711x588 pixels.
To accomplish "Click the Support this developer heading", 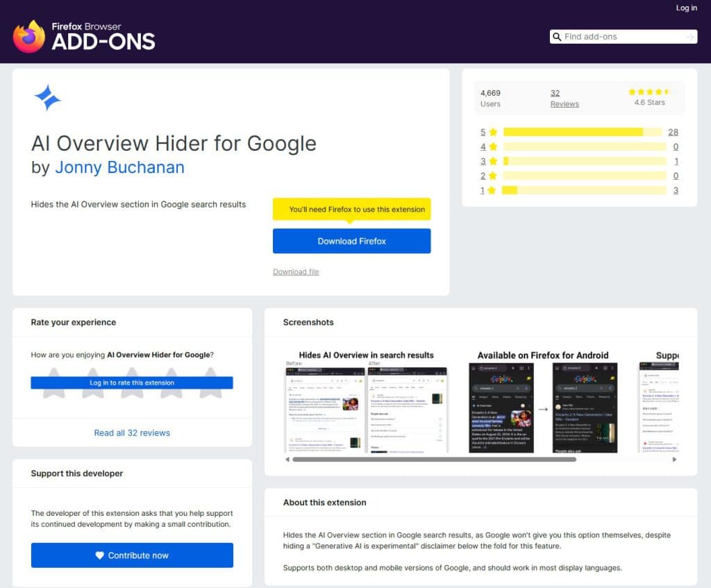I will 76,473.
